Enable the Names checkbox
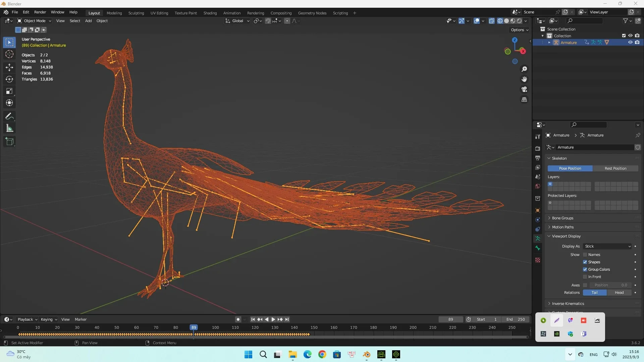Image resolution: width=644 pixels, height=362 pixels. [585, 255]
